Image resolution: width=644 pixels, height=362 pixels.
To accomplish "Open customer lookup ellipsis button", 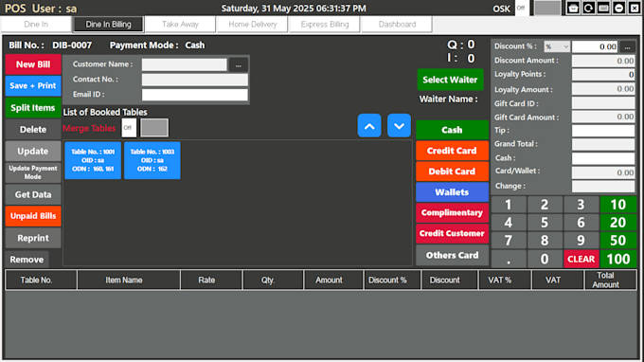I will [239, 65].
